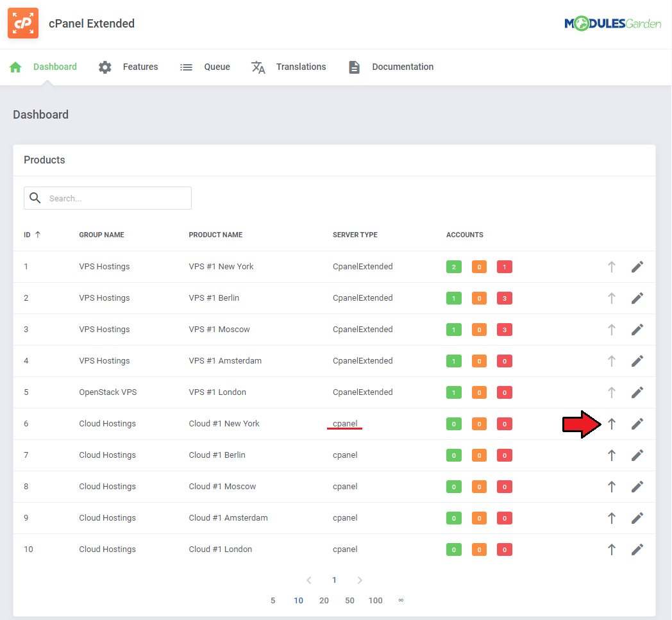Upgrade Cloud #1 Berlin via arrow icon

(612, 455)
